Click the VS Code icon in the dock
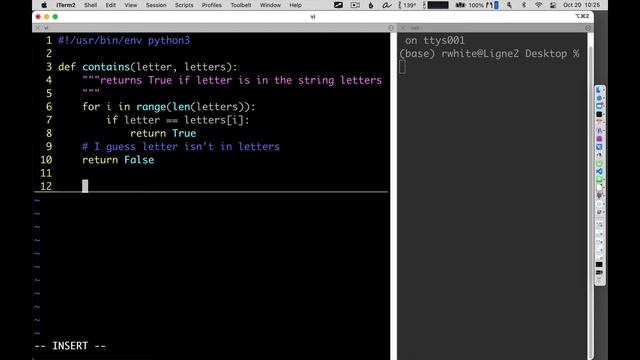 click(x=599, y=171)
